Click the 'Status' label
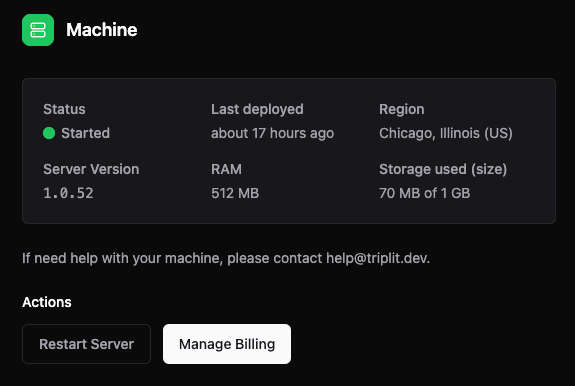 (64, 109)
